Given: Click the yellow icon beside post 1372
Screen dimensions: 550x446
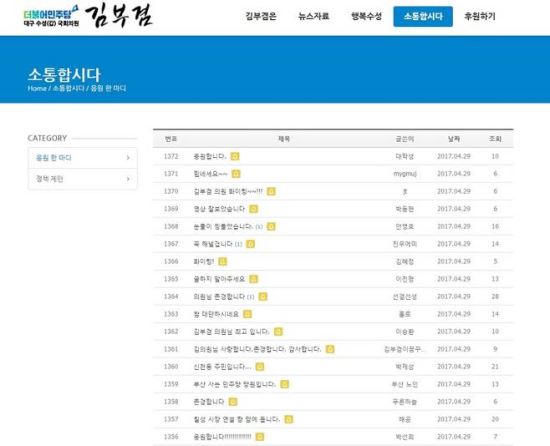Looking at the screenshot, I should [235, 156].
